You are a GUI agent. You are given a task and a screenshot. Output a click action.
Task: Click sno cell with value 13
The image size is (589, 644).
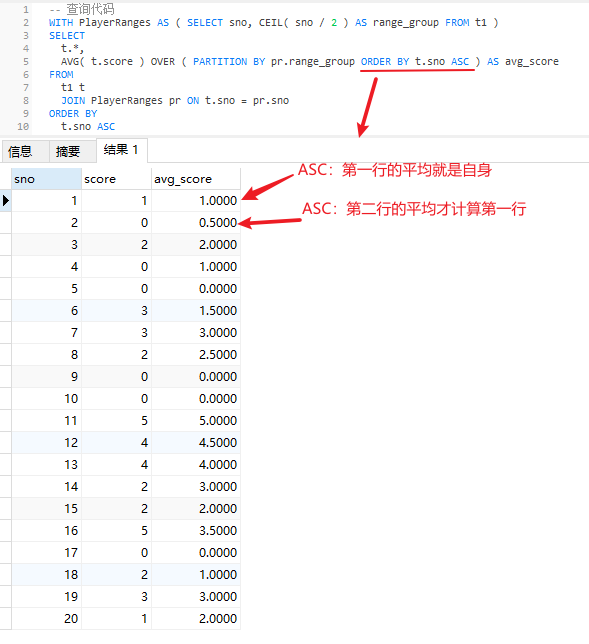46,465
